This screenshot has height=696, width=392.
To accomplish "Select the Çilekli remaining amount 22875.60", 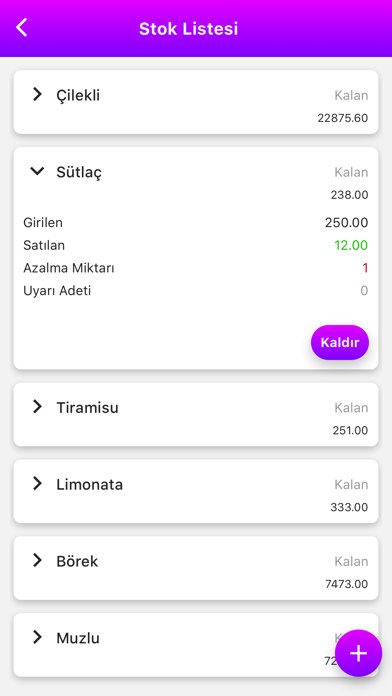I will (343, 118).
